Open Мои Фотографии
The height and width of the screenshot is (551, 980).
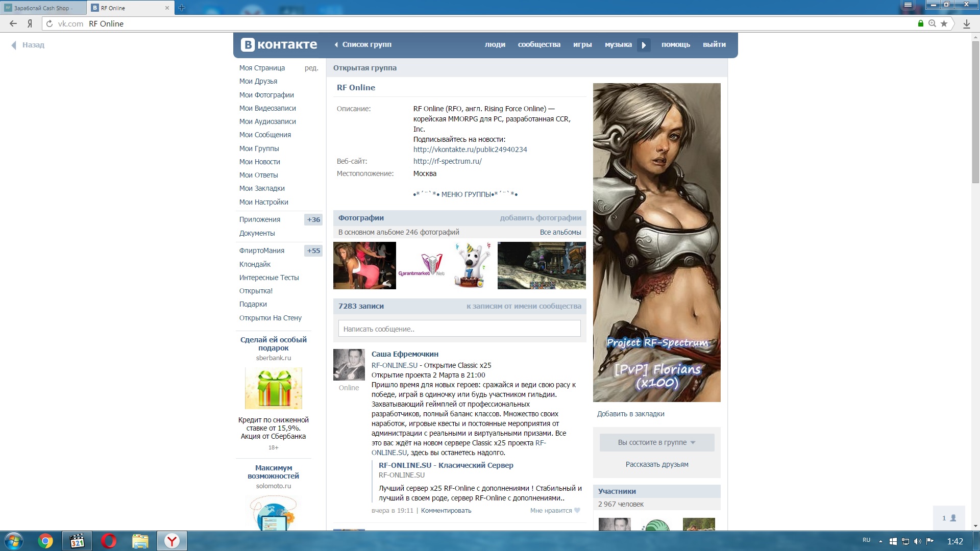tap(266, 95)
